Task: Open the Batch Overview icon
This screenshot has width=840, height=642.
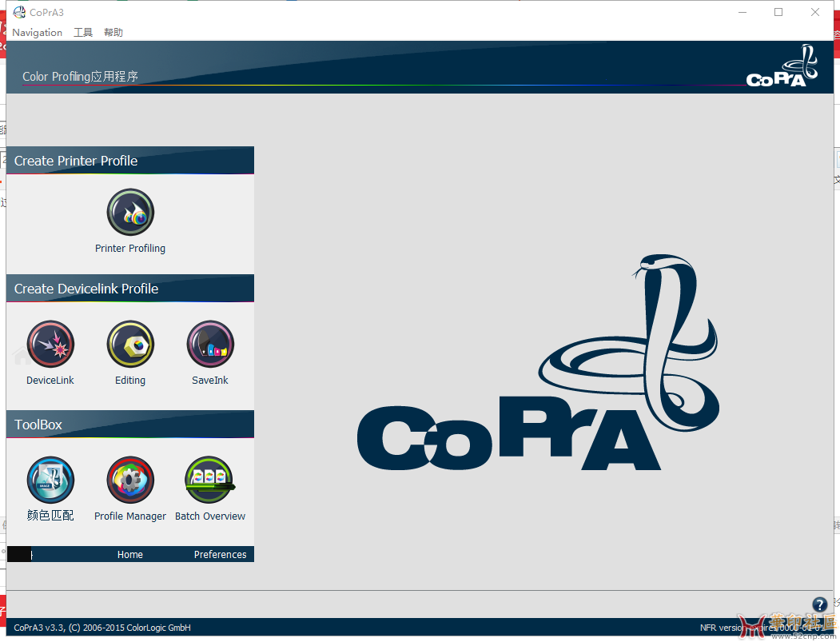Action: click(210, 481)
